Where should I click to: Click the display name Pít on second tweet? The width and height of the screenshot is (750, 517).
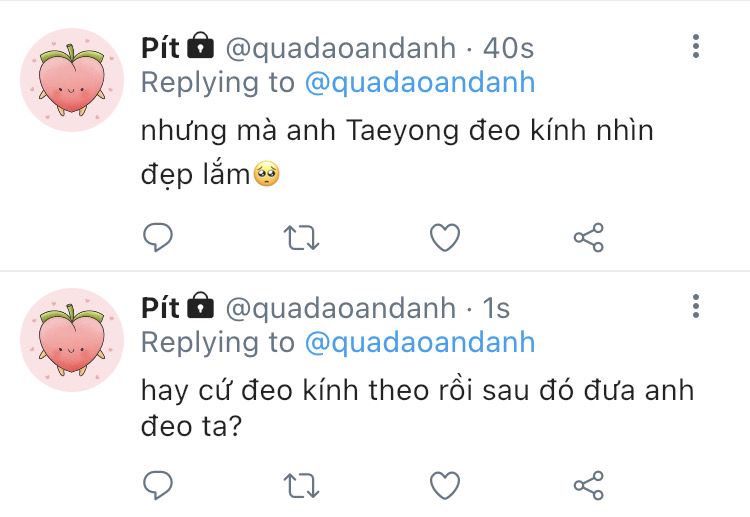point(160,307)
